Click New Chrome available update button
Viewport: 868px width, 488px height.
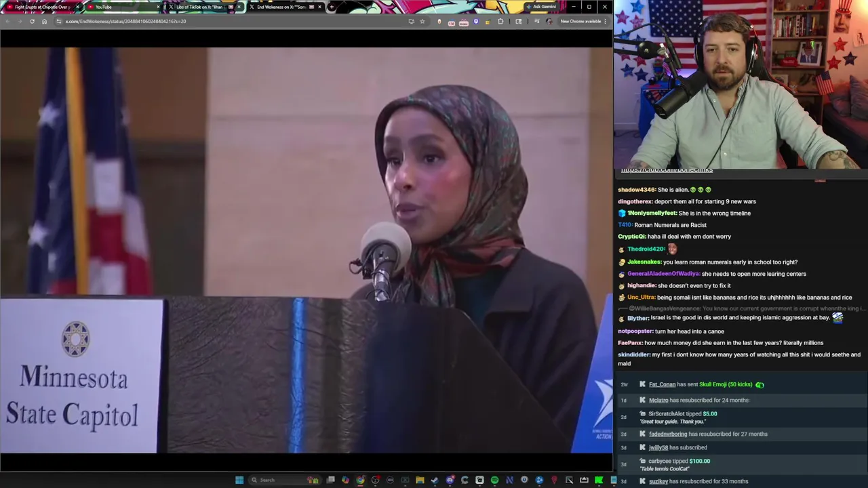(x=580, y=21)
